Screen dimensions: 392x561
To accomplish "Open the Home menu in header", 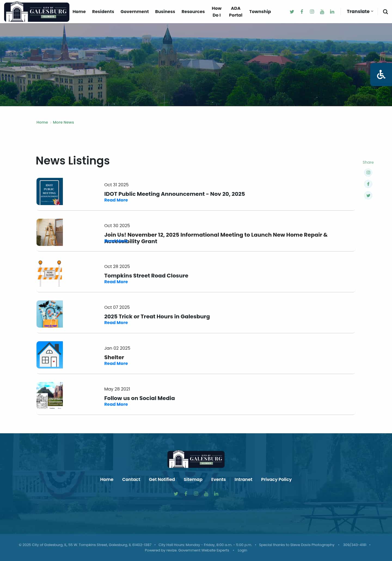I will pos(79,11).
